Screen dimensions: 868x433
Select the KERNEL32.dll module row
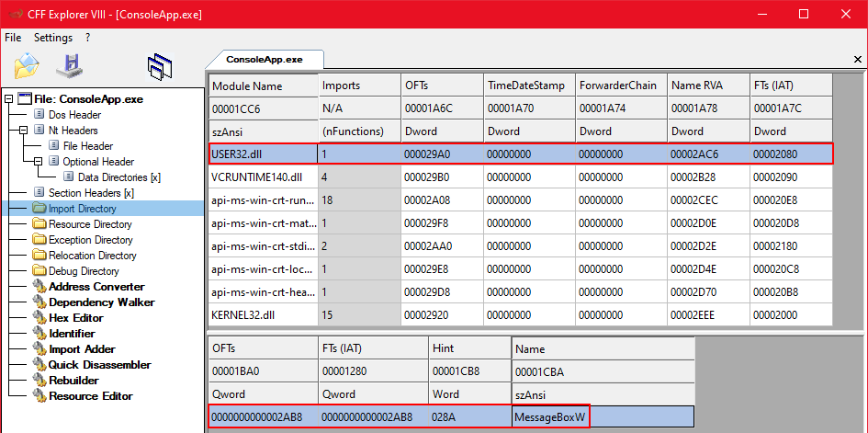click(262, 314)
